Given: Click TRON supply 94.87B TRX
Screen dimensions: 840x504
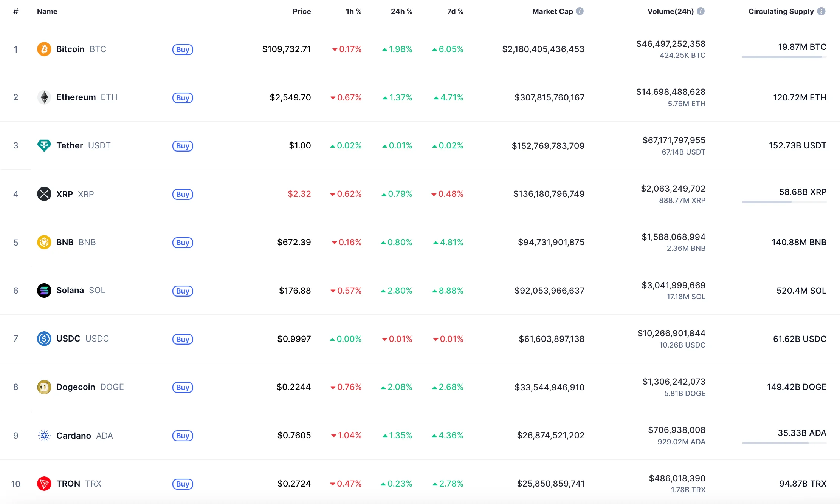Looking at the screenshot, I should tap(803, 484).
